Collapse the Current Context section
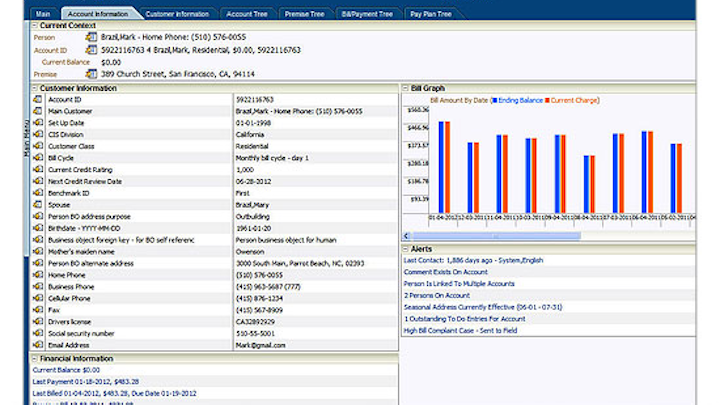 pyautogui.click(x=34, y=25)
